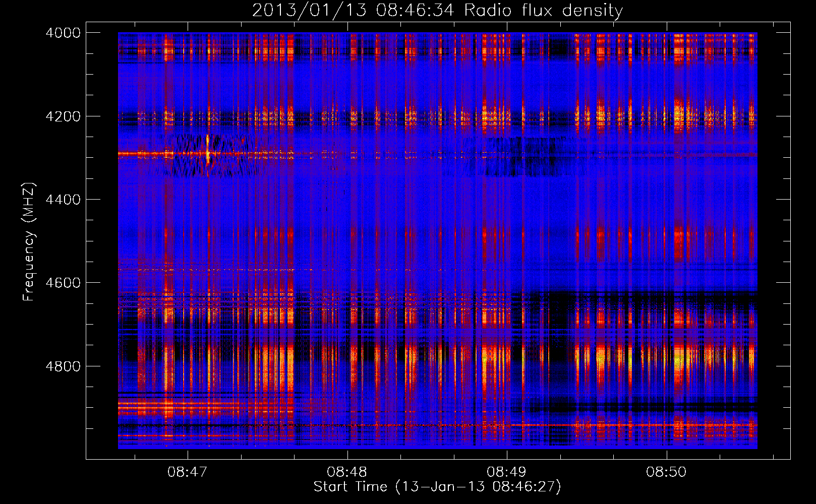The height and width of the screenshot is (504, 816).
Task: Click the 08:48 time tick label
Action: (347, 472)
